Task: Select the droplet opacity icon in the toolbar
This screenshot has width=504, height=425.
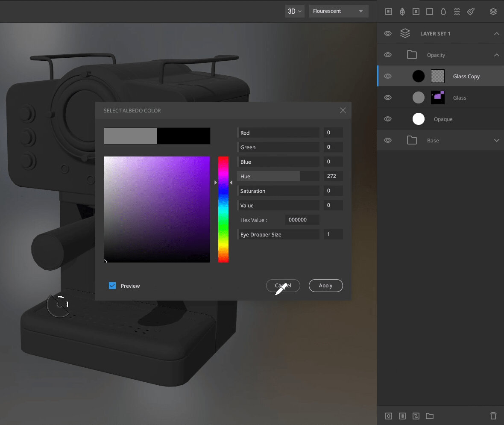Action: point(443,11)
